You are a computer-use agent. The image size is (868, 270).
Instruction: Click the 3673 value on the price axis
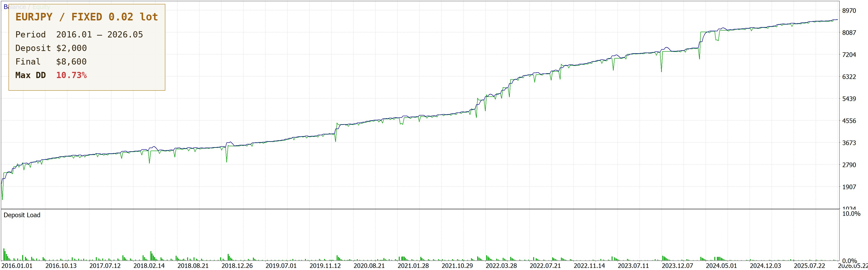point(849,143)
